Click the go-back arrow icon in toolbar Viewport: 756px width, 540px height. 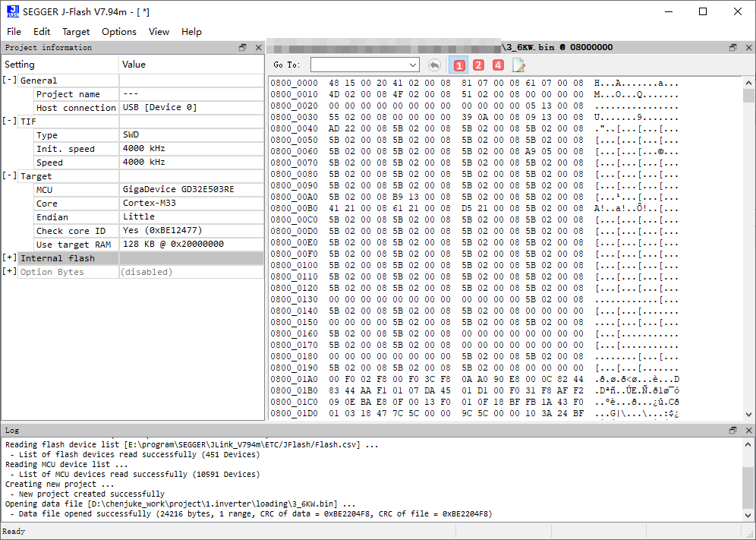click(x=434, y=65)
